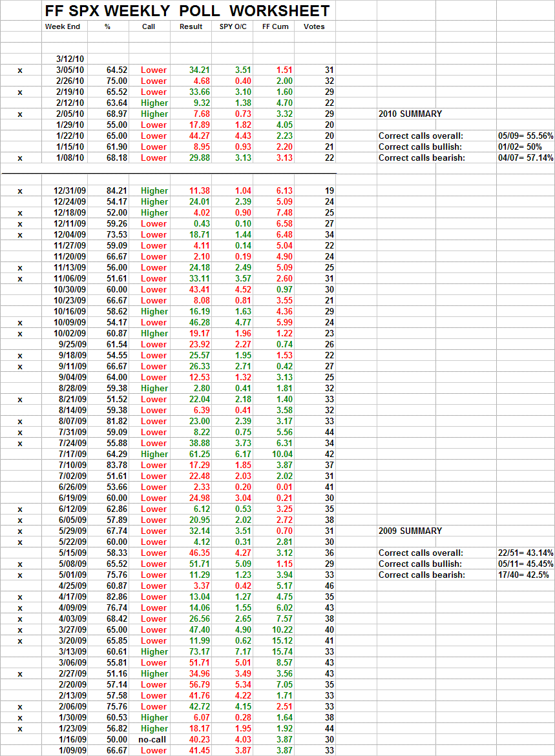555x756 pixels.
Task: Select the 83.78 percent cell for 7/10/09
Action: 118,465
